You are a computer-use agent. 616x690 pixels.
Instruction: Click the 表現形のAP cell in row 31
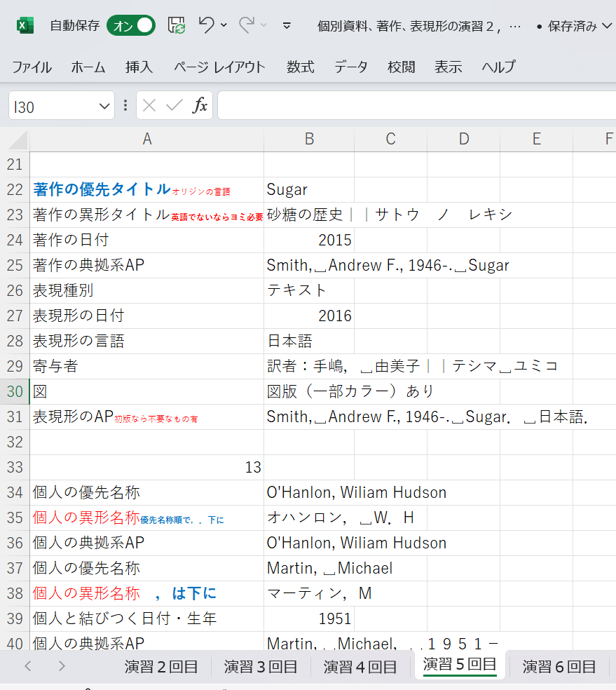click(x=147, y=417)
